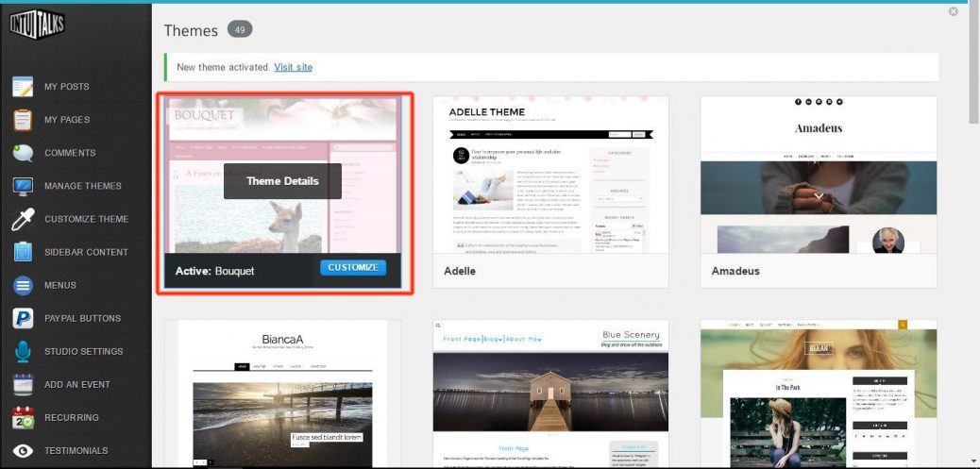
Task: Click the Manage Themes monitor icon
Action: click(23, 186)
